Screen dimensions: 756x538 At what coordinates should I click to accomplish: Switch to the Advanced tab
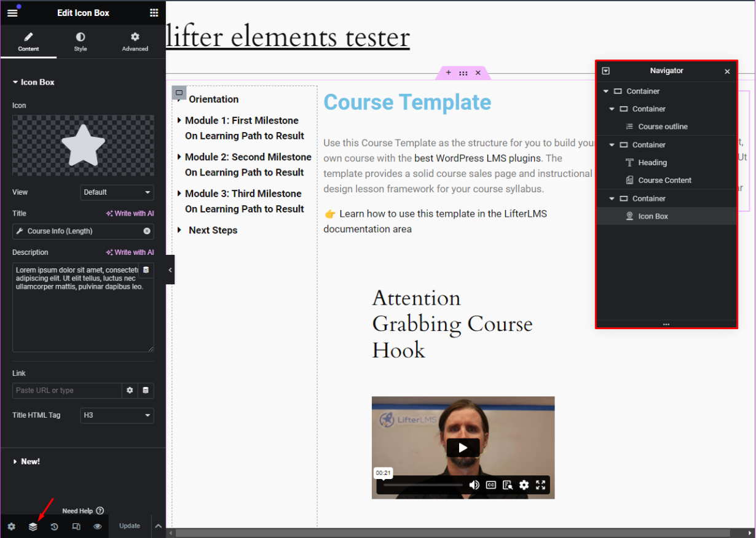135,42
